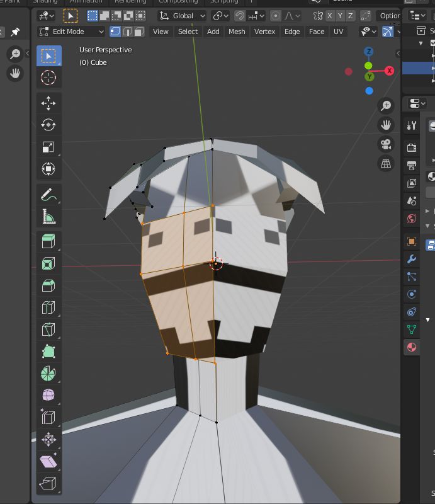Toggle auto merge vertices icon
Image resolution: width=435 pixels, height=504 pixels.
(x=365, y=16)
